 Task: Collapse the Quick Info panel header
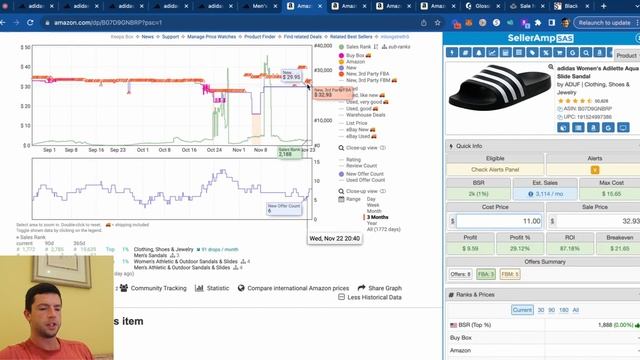point(543,146)
